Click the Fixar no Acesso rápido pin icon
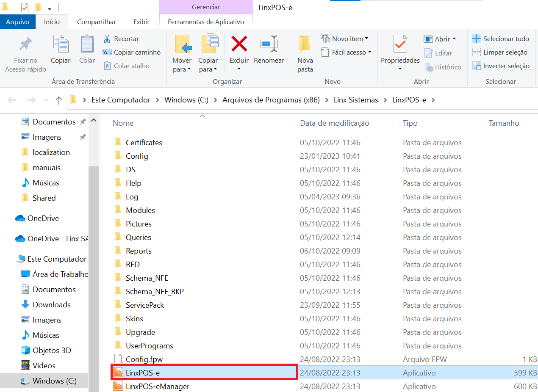Screen dimensions: 538x392 point(26,44)
